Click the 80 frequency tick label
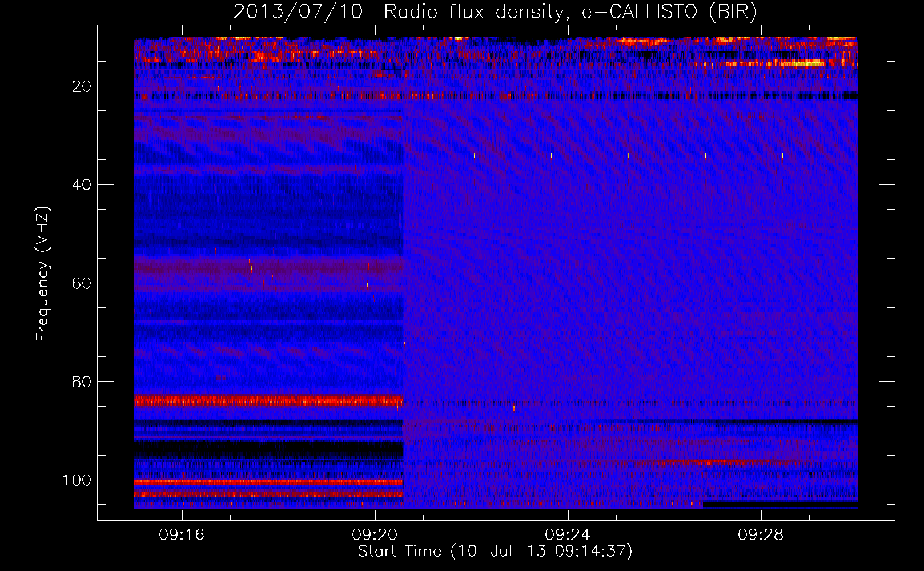924x571 pixels. 82,381
